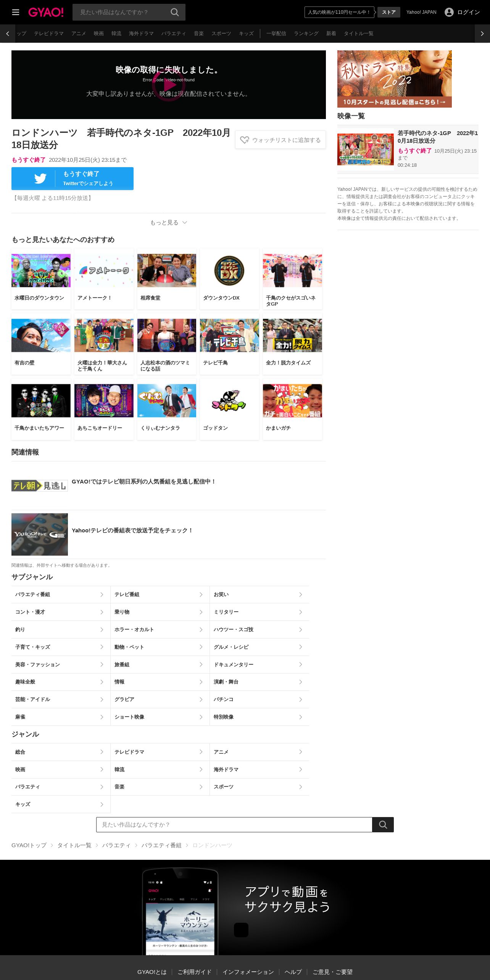Open 有吉の壁 recommendation
The width and height of the screenshot is (490, 980).
41,344
